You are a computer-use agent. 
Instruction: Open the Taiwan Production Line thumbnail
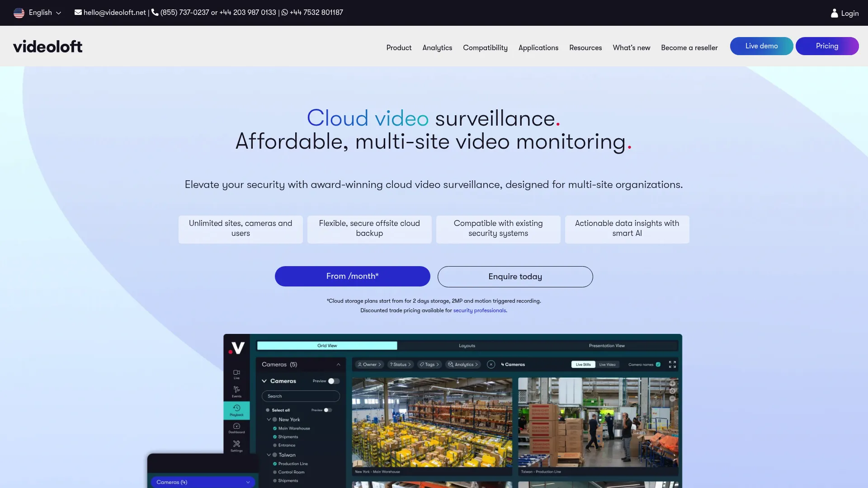(598, 422)
